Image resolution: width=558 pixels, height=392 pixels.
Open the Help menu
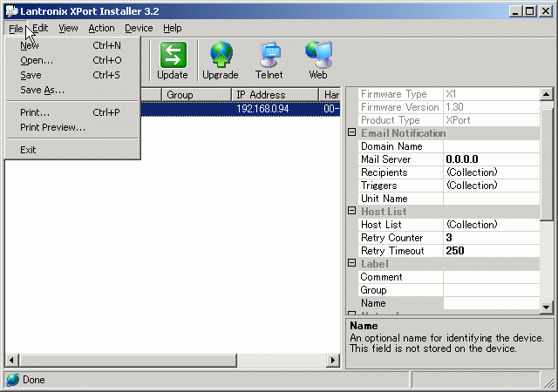[173, 28]
